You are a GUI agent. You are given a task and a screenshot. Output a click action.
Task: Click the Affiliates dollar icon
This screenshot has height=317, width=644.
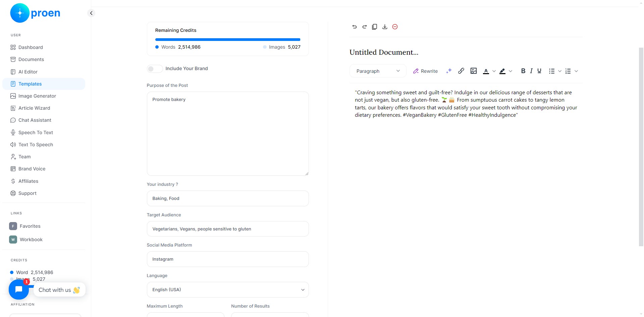point(13,181)
